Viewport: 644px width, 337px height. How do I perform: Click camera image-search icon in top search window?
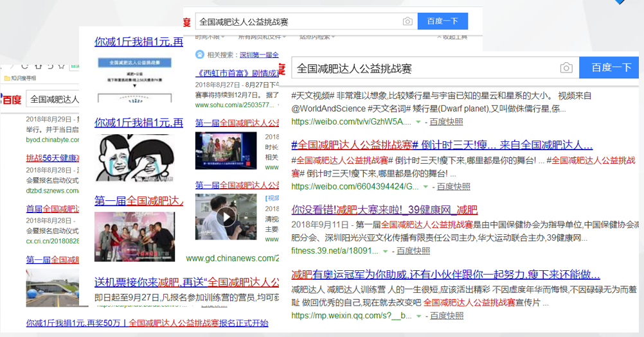407,21
